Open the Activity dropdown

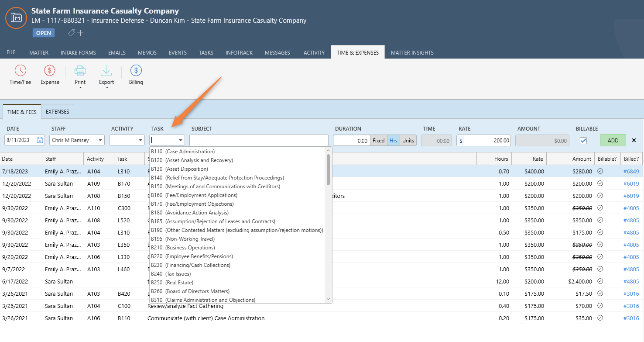(127, 140)
